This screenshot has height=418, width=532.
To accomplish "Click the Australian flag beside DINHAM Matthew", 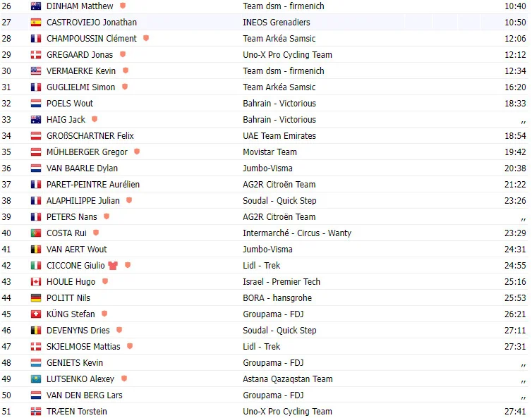I will tap(35, 6).
